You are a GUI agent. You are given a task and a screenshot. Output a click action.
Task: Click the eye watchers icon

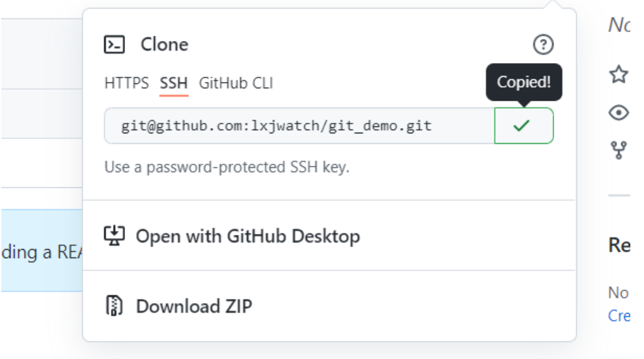point(619,113)
